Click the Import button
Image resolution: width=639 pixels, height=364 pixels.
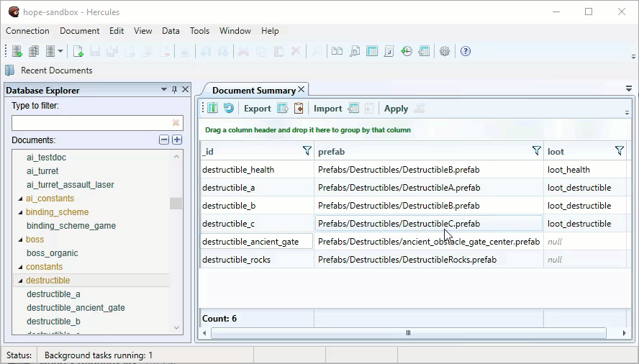coord(327,109)
